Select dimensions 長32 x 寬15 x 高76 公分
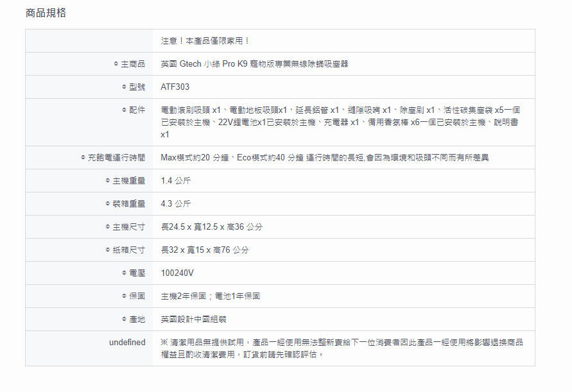 tap(205, 250)
